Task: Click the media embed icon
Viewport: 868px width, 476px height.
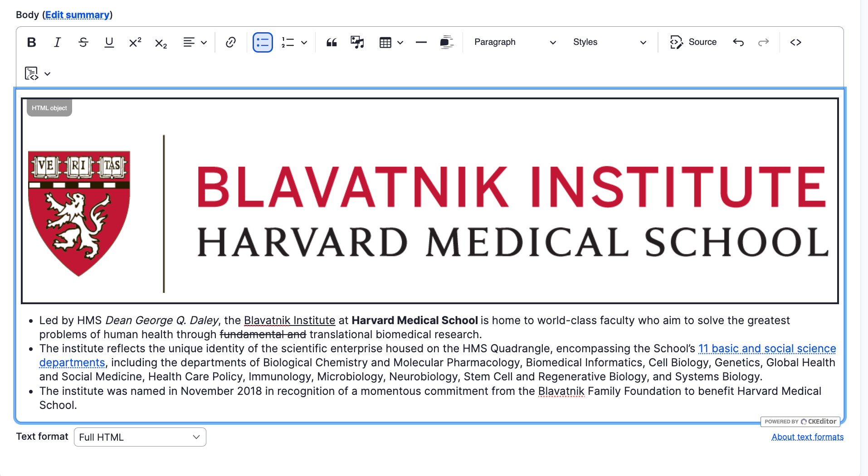Action: (447, 42)
